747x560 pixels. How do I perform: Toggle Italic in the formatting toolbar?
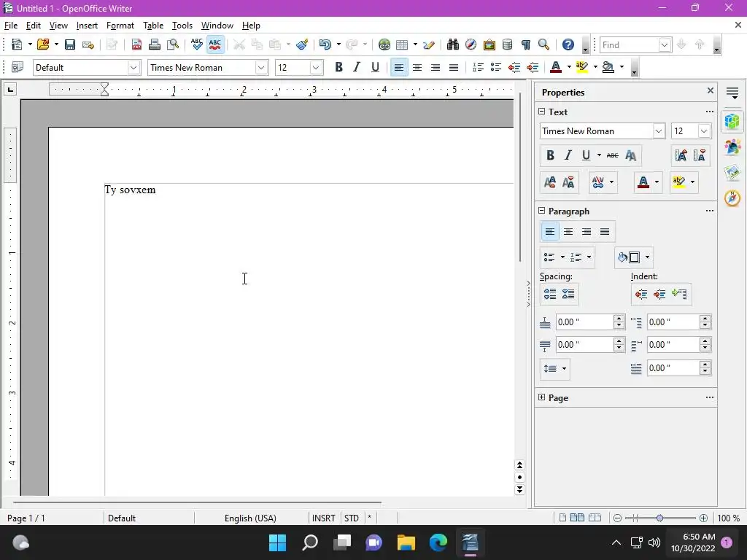click(x=356, y=68)
